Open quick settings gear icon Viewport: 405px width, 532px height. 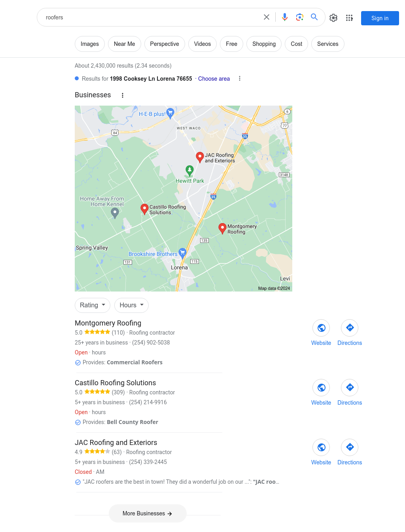(333, 18)
